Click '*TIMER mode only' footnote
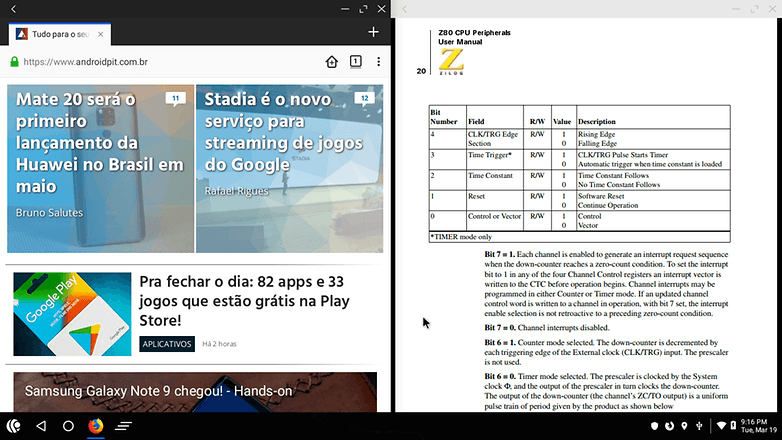The width and height of the screenshot is (782, 440). point(461,237)
